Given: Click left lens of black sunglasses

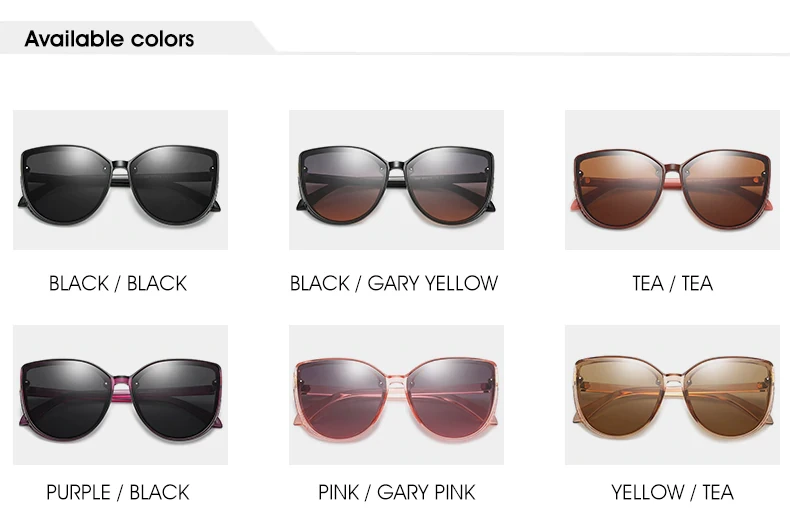Looking at the screenshot, I should click(67, 185).
